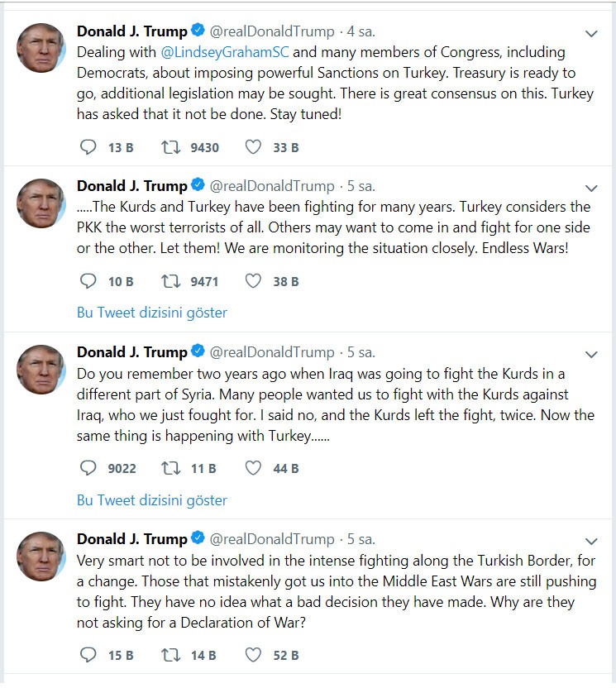Retweet the tweet with 9471 retweets

click(171, 282)
